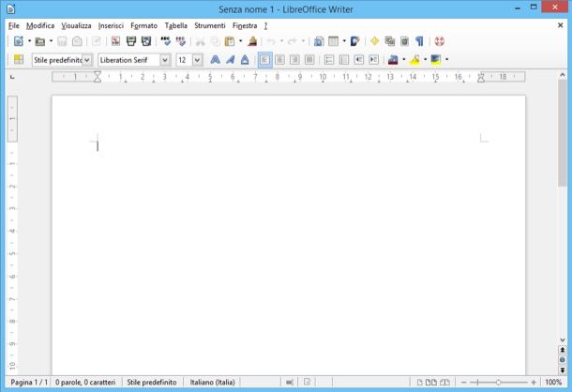Expand the Liberation Serif font dropdown
This screenshot has width=572, height=392.
coord(165,60)
